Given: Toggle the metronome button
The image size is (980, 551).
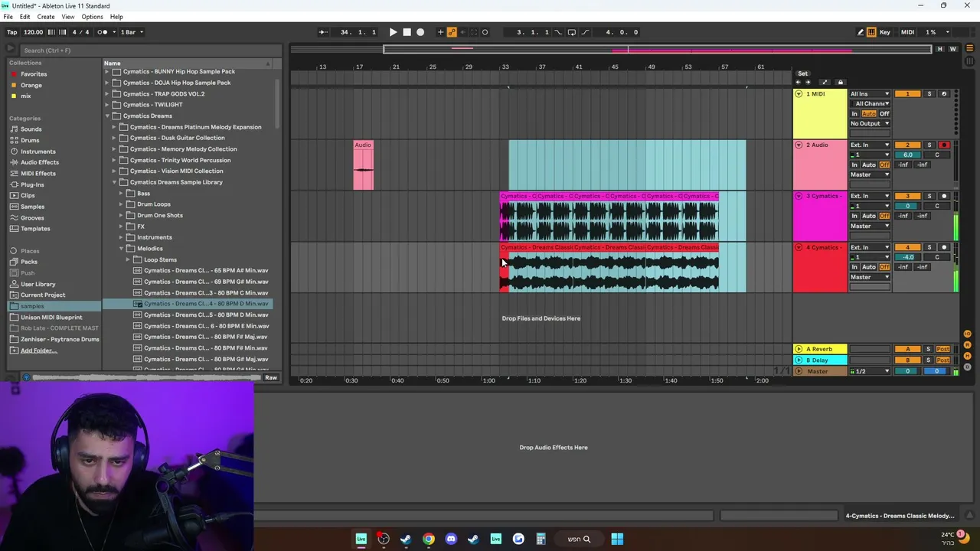Looking at the screenshot, I should (x=105, y=32).
